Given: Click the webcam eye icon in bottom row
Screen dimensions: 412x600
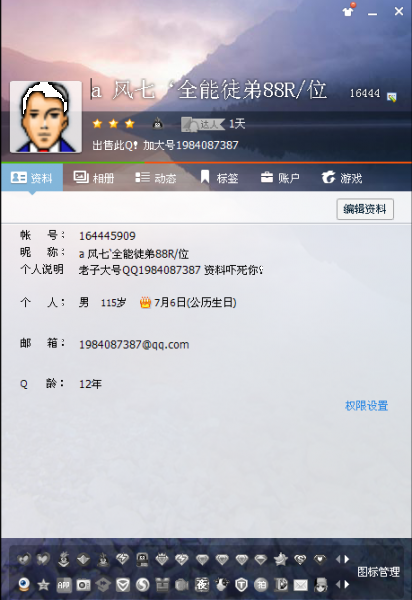Looking at the screenshot, I should pos(24,584).
